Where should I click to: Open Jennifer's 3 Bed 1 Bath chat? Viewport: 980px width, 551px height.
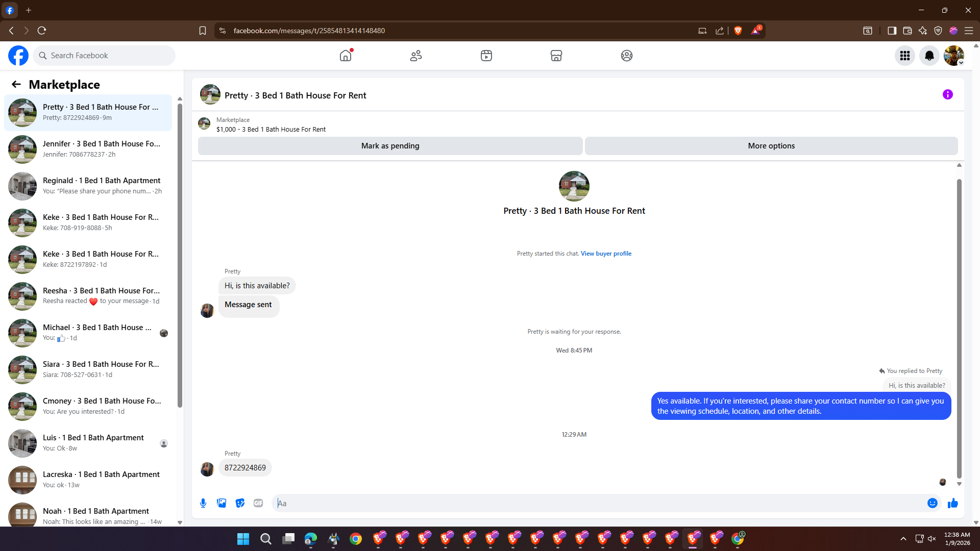[88, 149]
